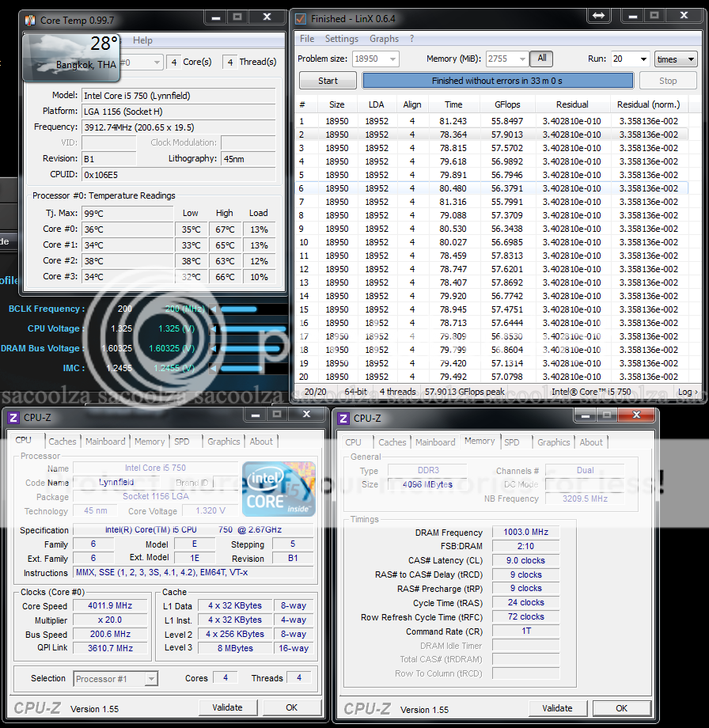Click the LinX checkmark icon in title bar

(300, 18)
